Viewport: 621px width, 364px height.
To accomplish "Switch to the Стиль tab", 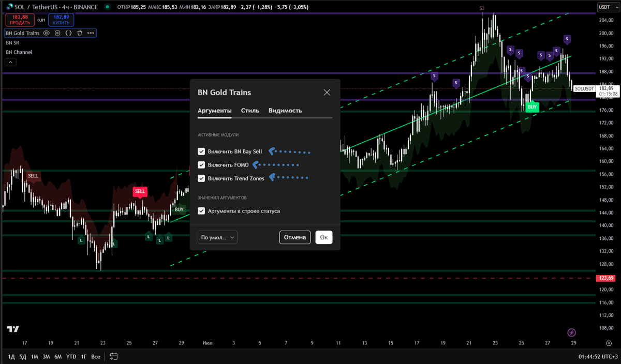I will pyautogui.click(x=250, y=111).
